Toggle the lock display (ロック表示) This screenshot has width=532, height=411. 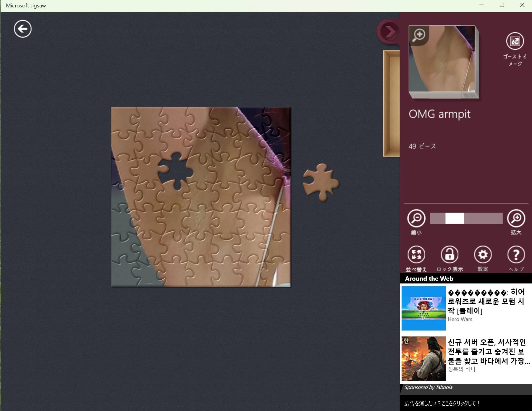(x=449, y=255)
